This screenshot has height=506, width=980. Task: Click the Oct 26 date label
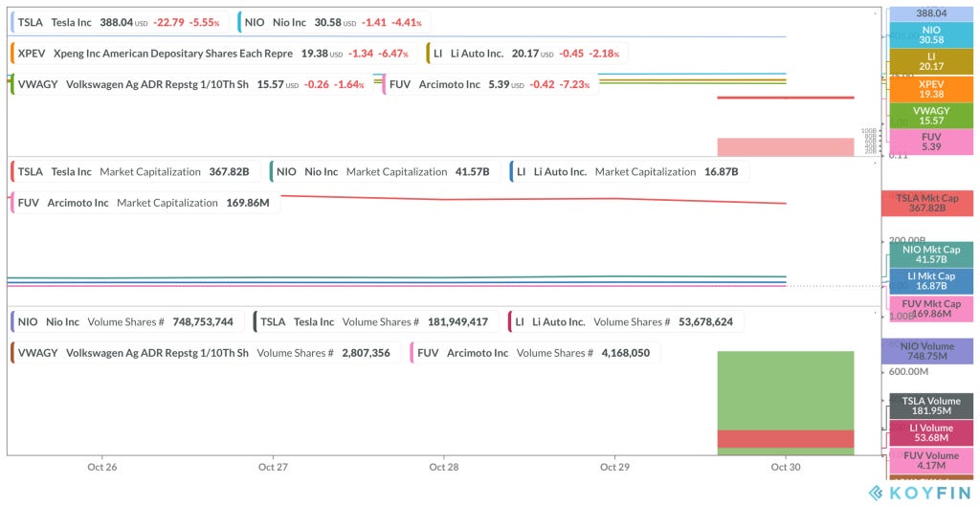click(102, 467)
